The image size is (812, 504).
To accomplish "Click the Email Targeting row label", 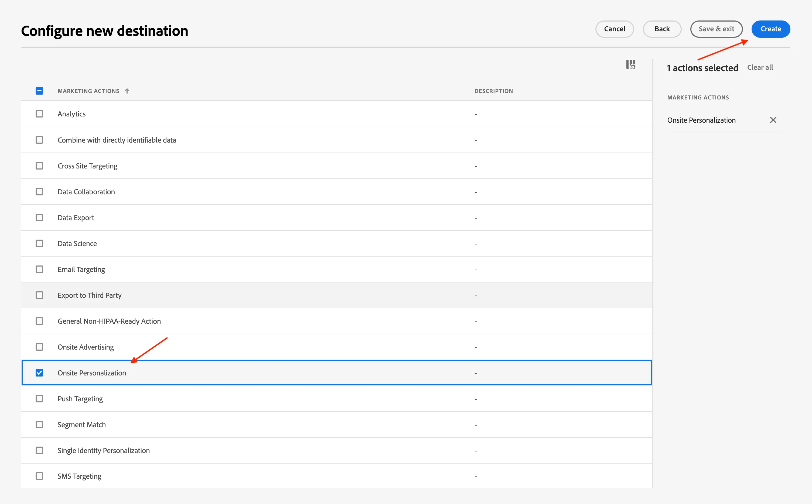I will click(81, 269).
